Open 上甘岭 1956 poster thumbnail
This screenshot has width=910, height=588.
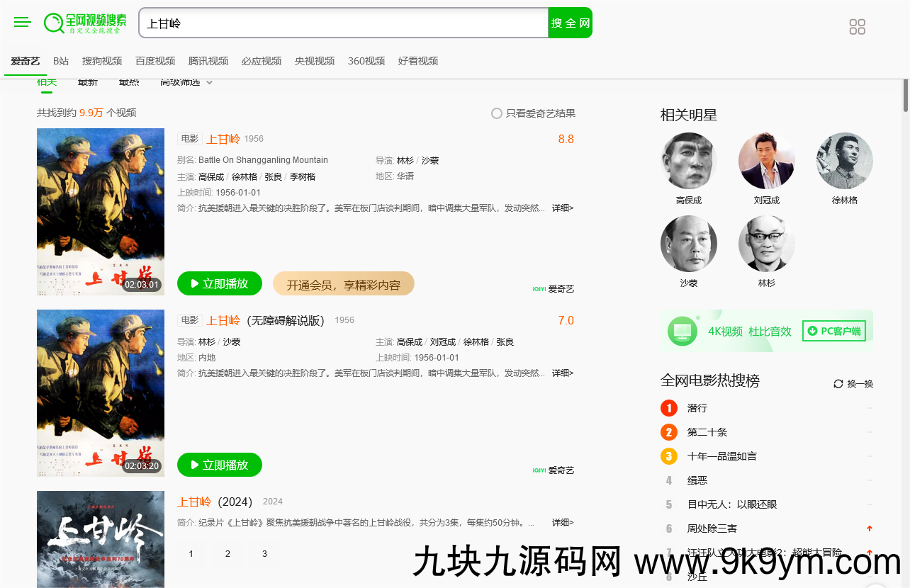[101, 212]
